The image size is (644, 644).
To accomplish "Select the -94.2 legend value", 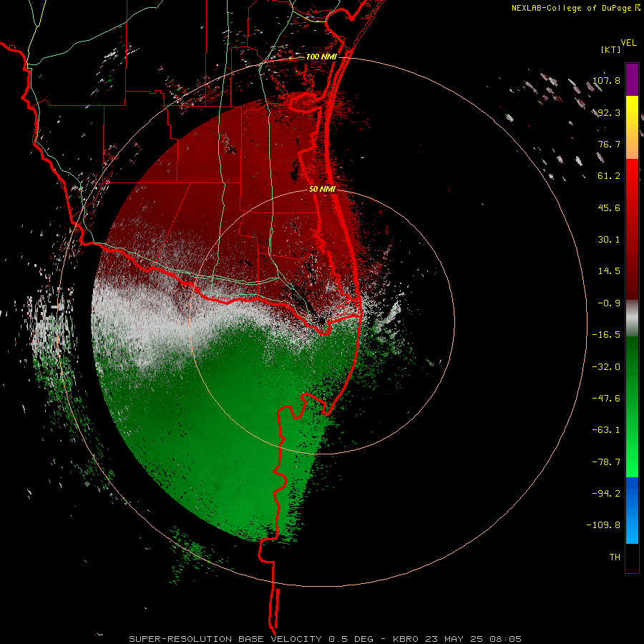I will 606,494.
